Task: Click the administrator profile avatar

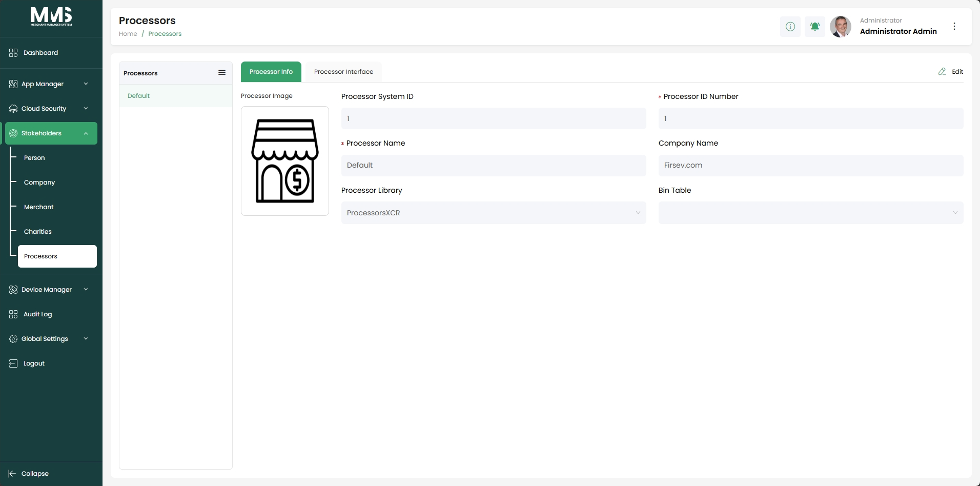Action: pos(841,27)
